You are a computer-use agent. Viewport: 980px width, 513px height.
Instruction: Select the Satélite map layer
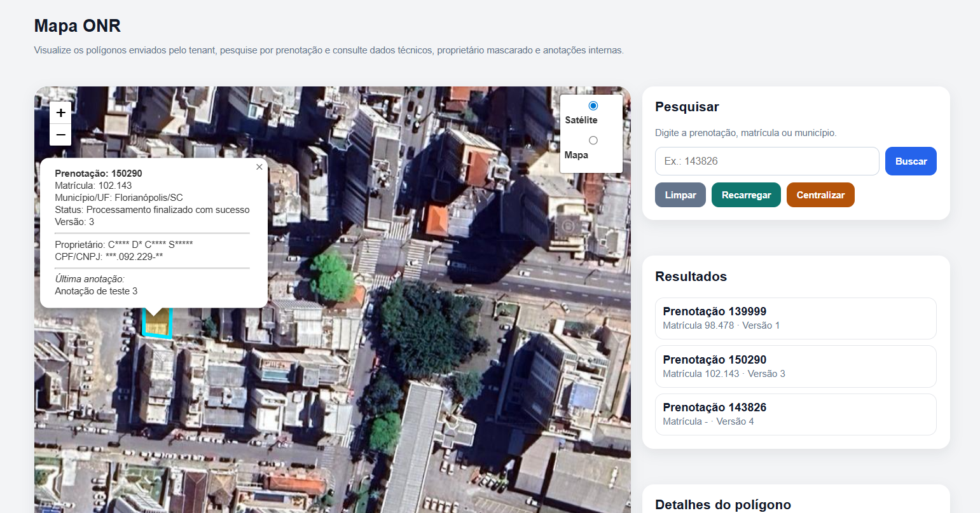pyautogui.click(x=593, y=106)
